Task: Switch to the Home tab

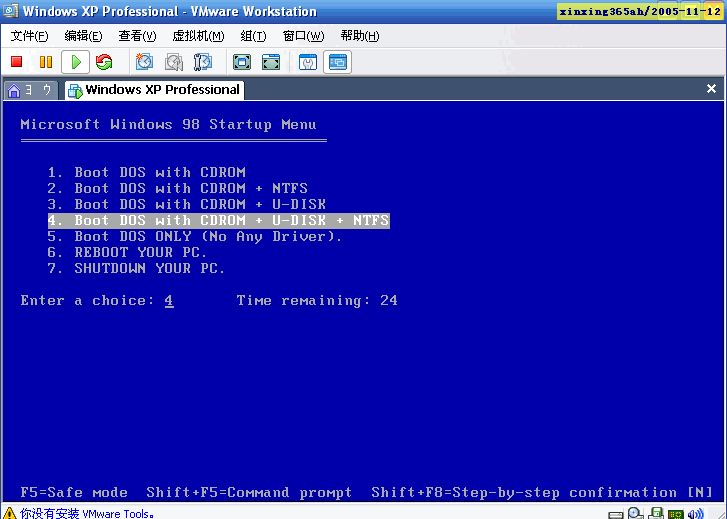Action: click(31, 90)
